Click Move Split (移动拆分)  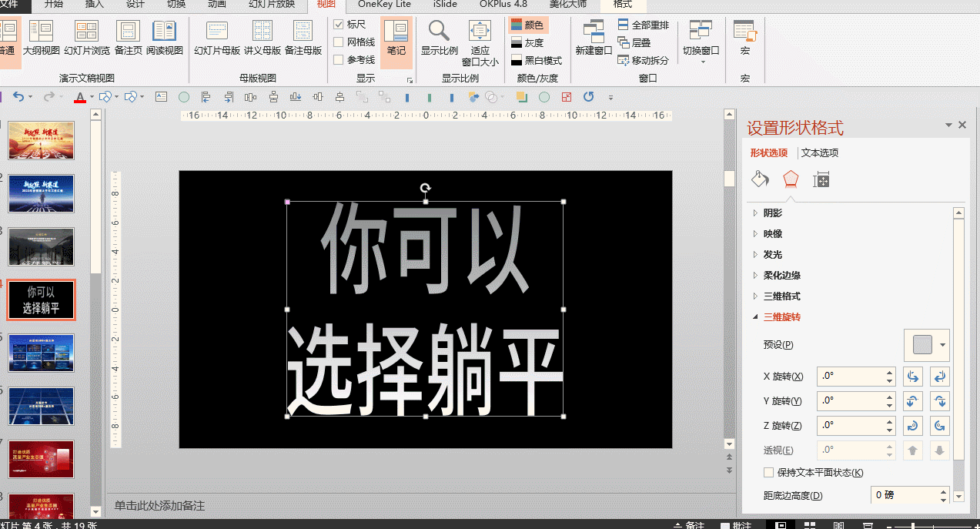tap(644, 60)
